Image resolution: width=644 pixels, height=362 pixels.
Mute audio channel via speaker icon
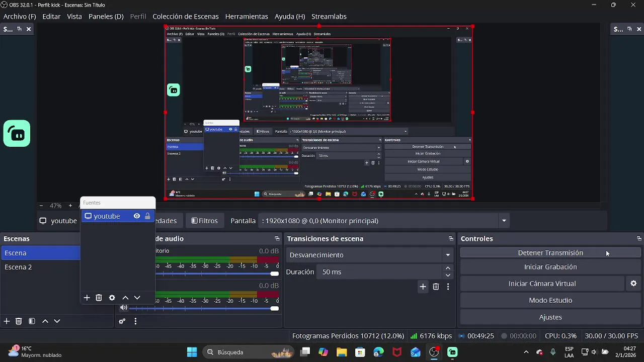(124, 308)
